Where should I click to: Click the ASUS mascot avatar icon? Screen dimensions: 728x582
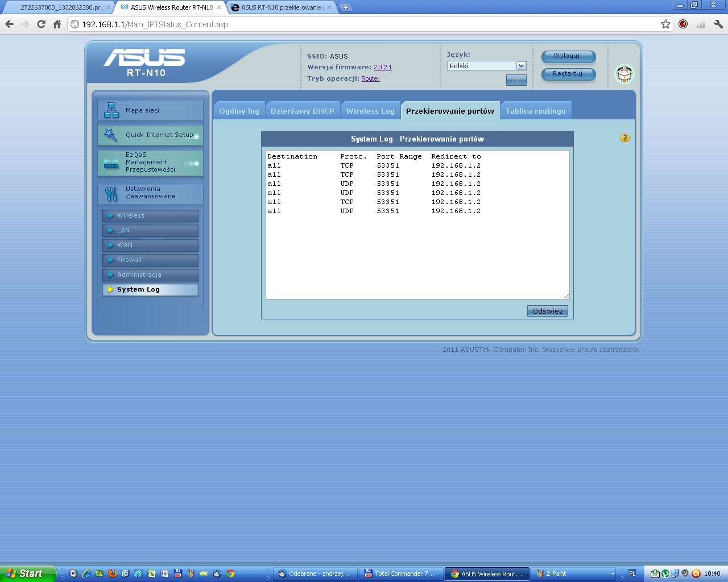(624, 74)
